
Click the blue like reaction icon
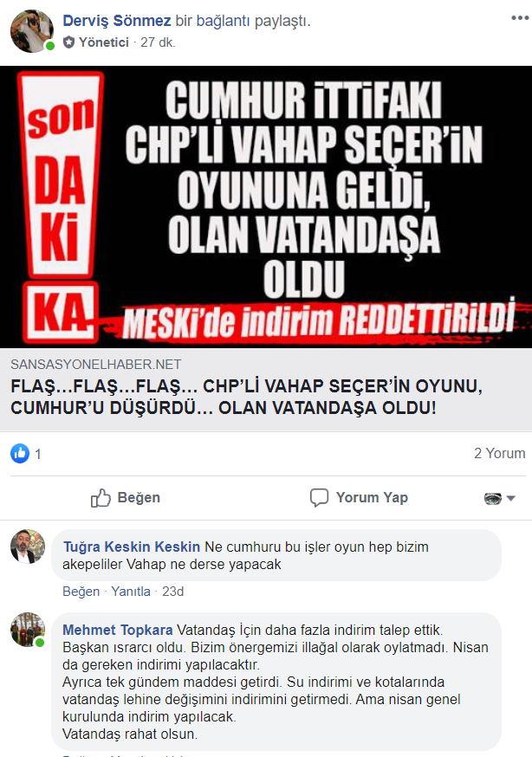[x=20, y=453]
